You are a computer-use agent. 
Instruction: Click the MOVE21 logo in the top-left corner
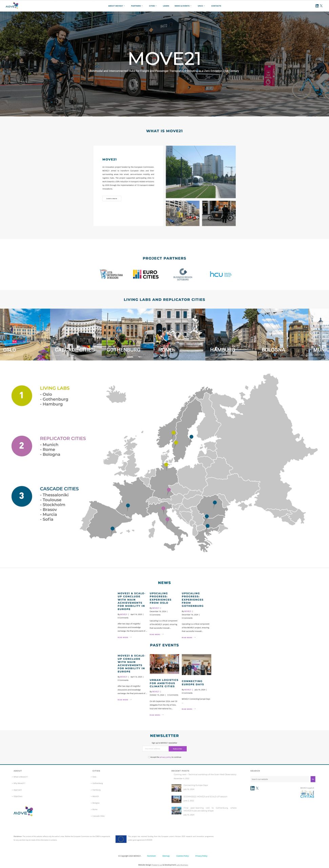click(12, 5)
